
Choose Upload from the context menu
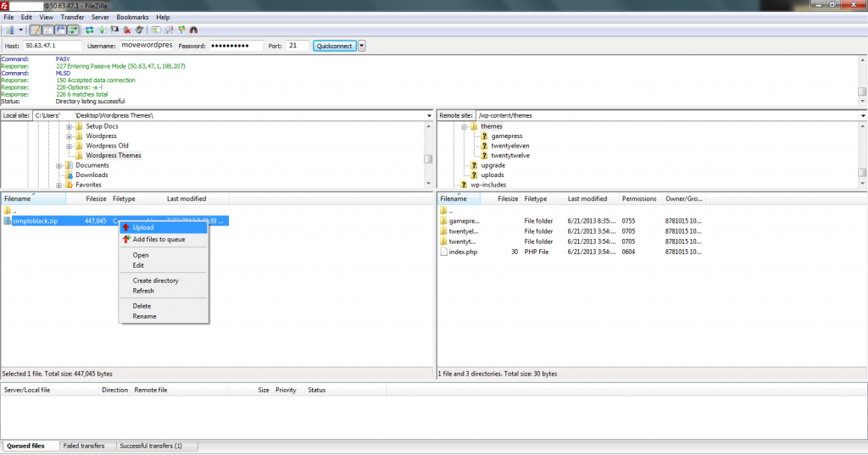tap(164, 227)
